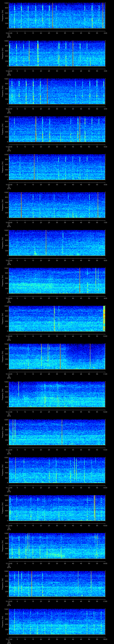Image resolution: width=114 pixels, height=644 pixels.
Task: Click the 10:01:00 start time label
Action: point(9,33)
